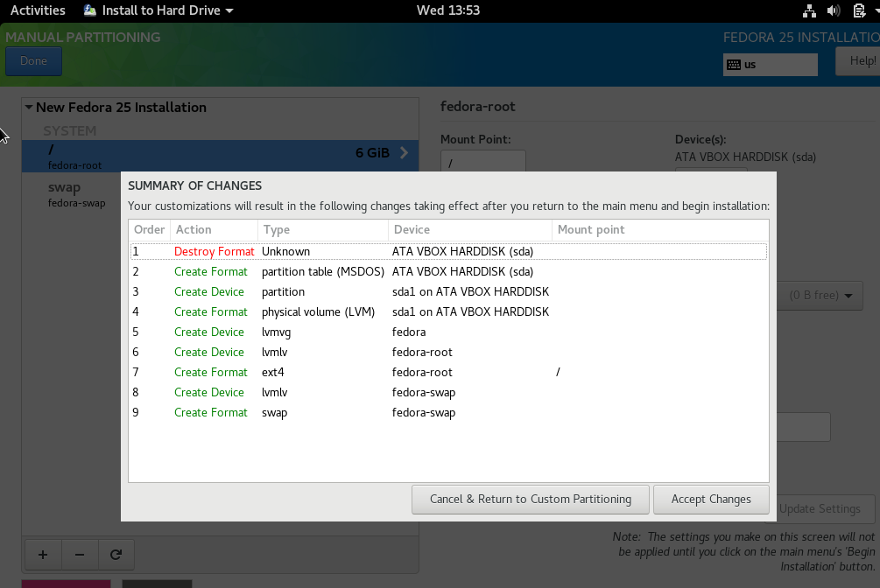The image size is (880, 588).
Task: Click the Mount Point text field
Action: click(482, 163)
